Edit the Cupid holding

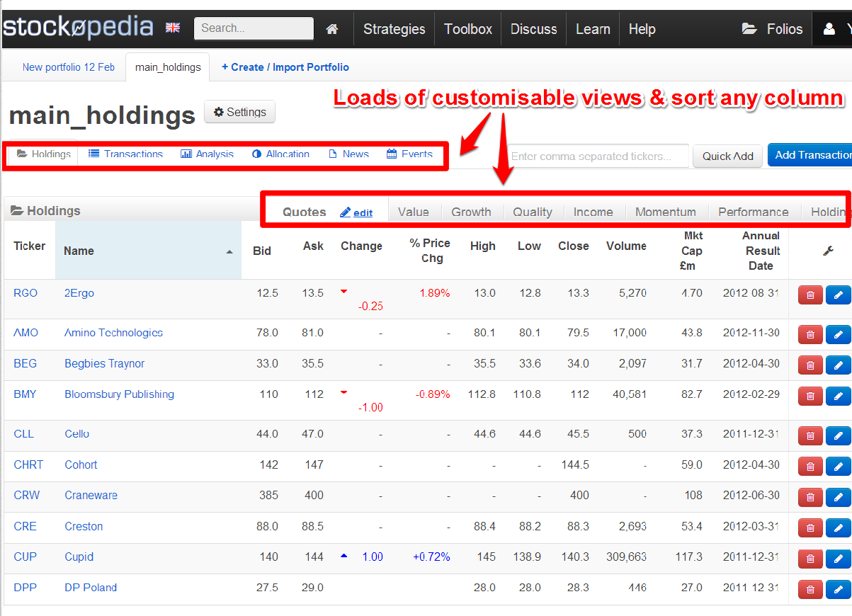click(839, 559)
